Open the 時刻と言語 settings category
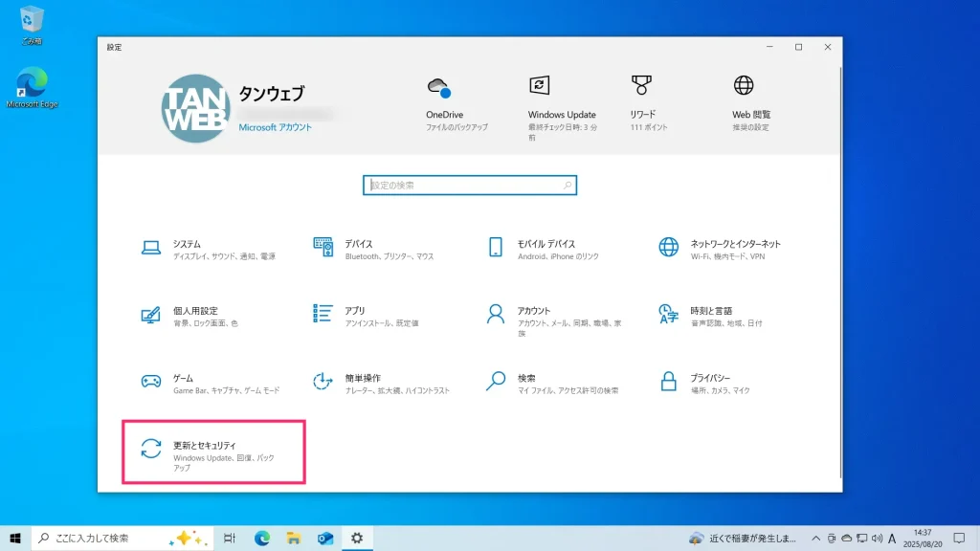Image resolution: width=980 pixels, height=551 pixels. [710, 316]
